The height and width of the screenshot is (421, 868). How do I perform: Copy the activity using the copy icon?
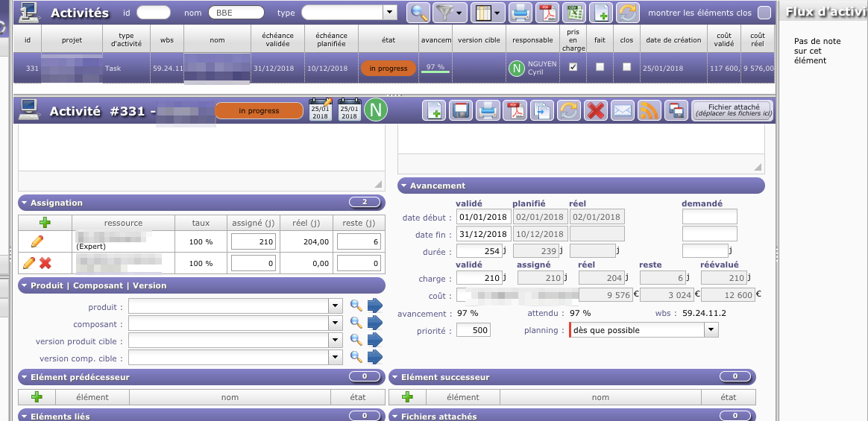[542, 111]
